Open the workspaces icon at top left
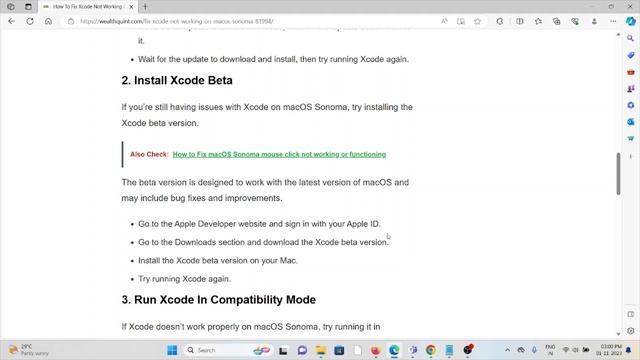 (11, 7)
